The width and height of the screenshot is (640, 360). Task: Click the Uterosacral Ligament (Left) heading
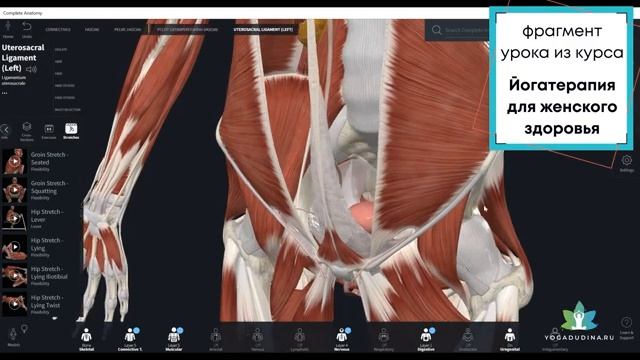point(22,58)
